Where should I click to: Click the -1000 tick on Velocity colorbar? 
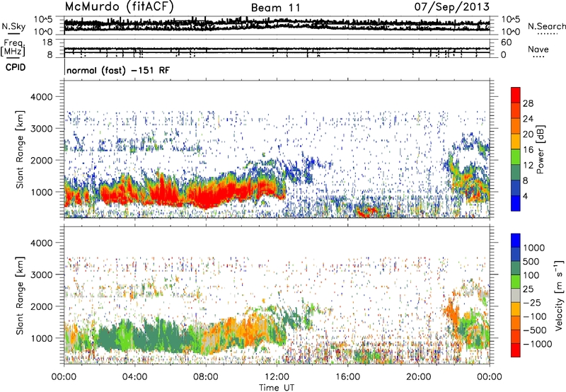coord(537,344)
